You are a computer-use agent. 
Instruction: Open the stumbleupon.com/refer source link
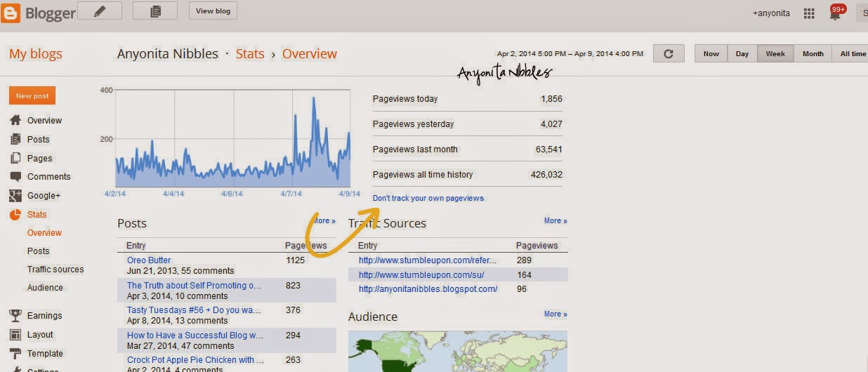428,260
